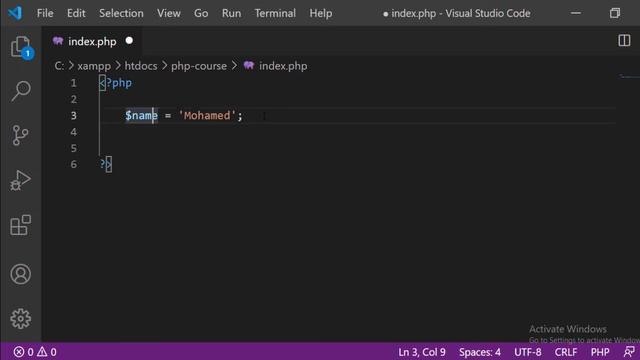Click line number 4 in gutter

(x=73, y=132)
